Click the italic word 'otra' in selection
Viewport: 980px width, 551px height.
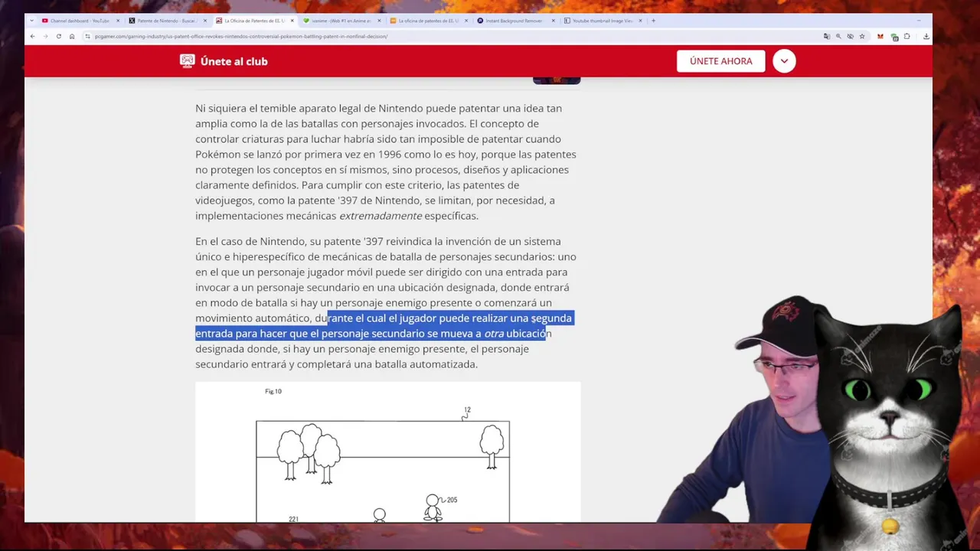click(494, 334)
